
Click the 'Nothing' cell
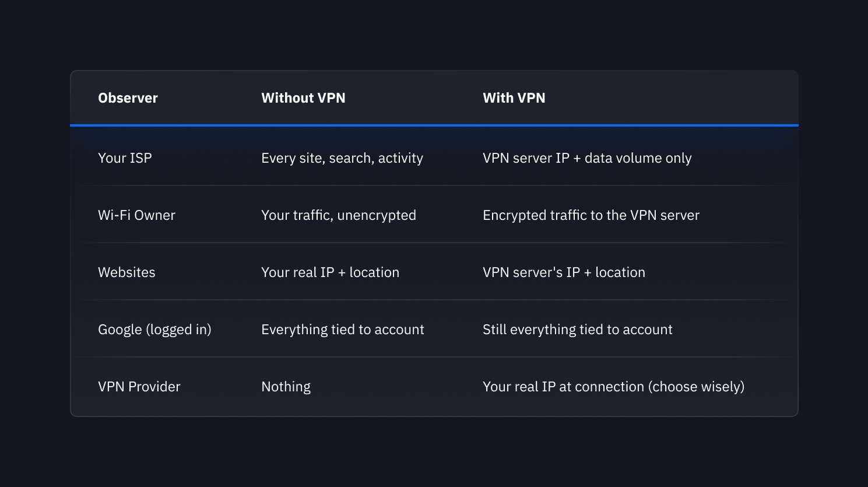click(x=286, y=387)
